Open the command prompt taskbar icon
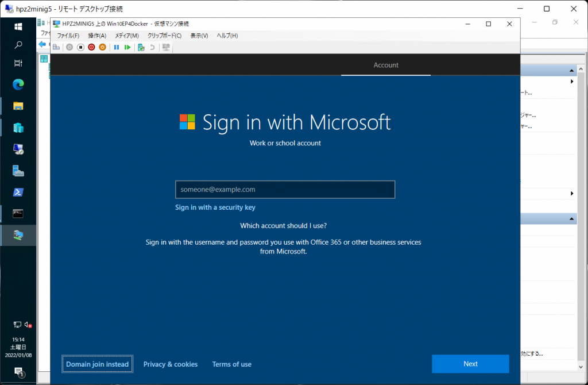Screen dimensions: 588x385 18,214
